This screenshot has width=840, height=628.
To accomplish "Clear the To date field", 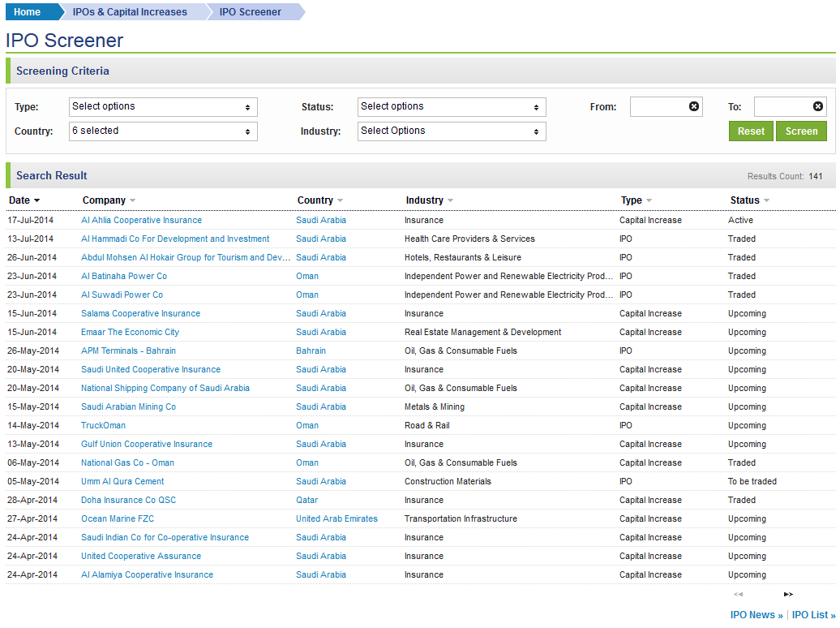I will coord(818,106).
